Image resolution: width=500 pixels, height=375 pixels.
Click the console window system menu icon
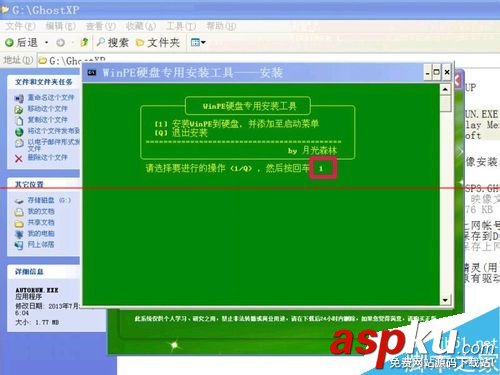[92, 72]
